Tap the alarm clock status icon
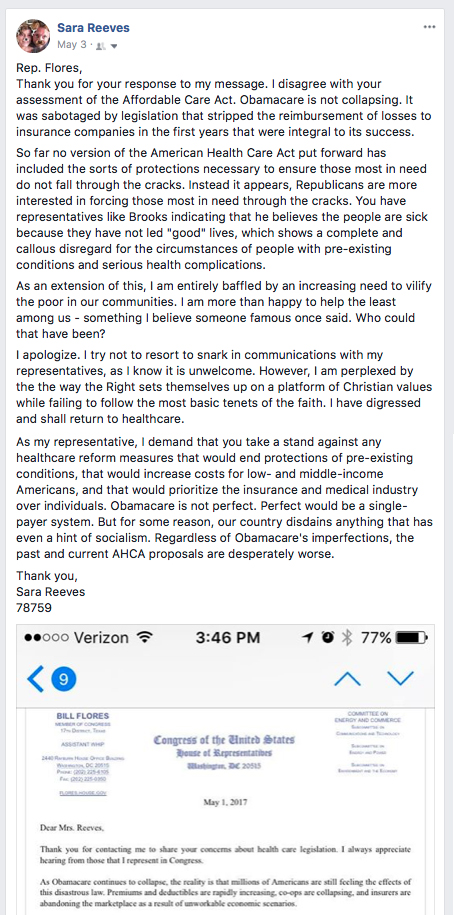Image resolution: width=454 pixels, height=915 pixels. (328, 637)
